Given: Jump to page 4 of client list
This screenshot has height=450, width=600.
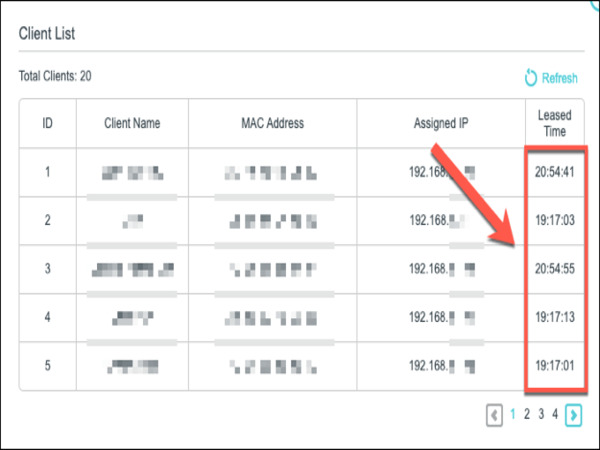Looking at the screenshot, I should click(555, 414).
